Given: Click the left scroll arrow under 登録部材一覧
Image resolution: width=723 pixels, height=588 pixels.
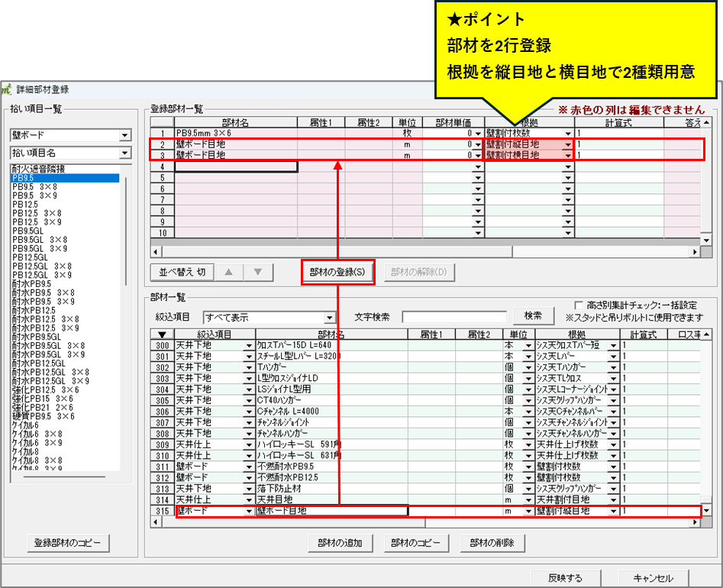Looking at the screenshot, I should pos(156,251).
